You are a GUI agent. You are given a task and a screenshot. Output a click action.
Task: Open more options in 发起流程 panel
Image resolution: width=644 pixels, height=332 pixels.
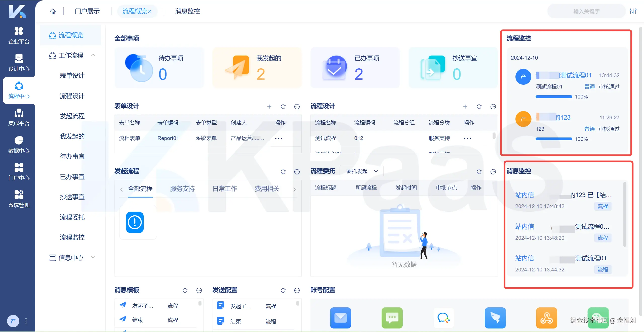point(297,172)
